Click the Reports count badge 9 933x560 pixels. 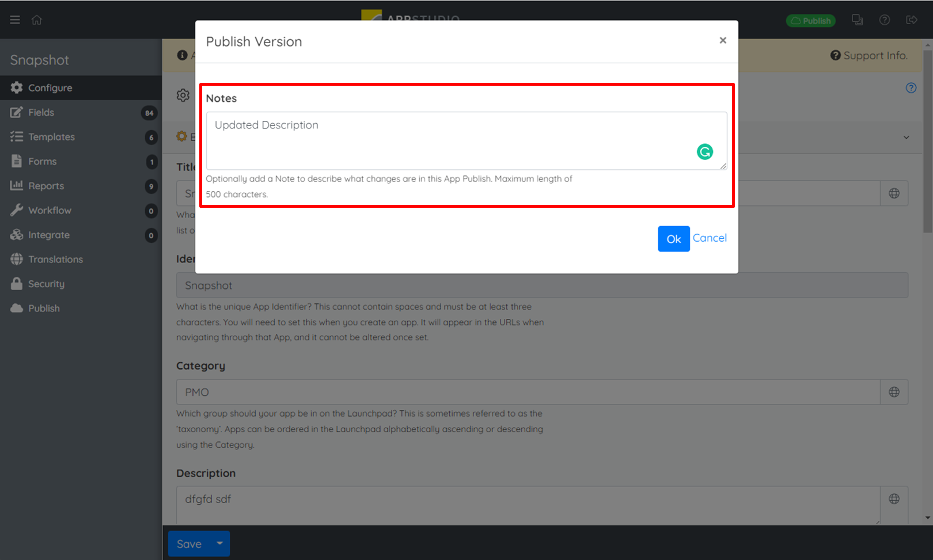pos(151,186)
